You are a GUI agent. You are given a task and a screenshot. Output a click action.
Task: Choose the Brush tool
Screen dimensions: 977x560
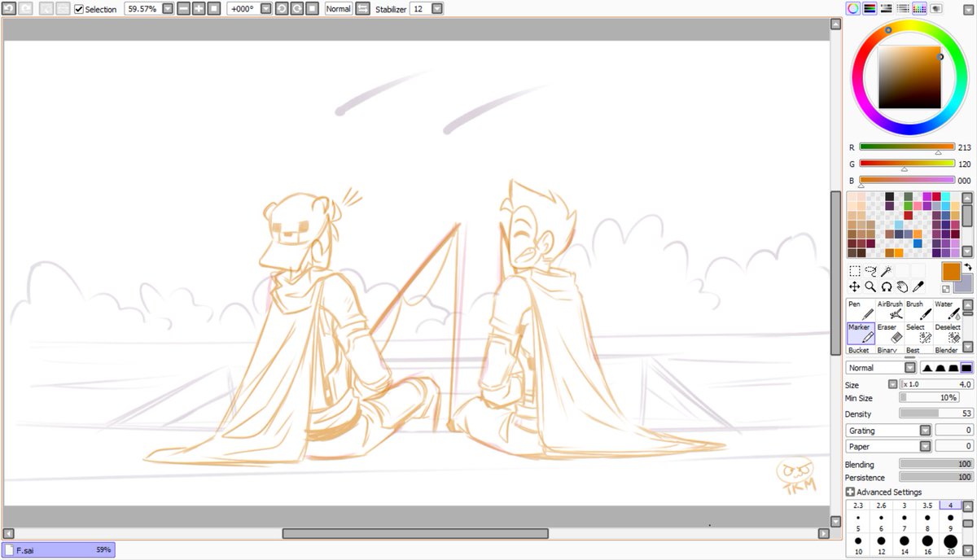coord(919,310)
